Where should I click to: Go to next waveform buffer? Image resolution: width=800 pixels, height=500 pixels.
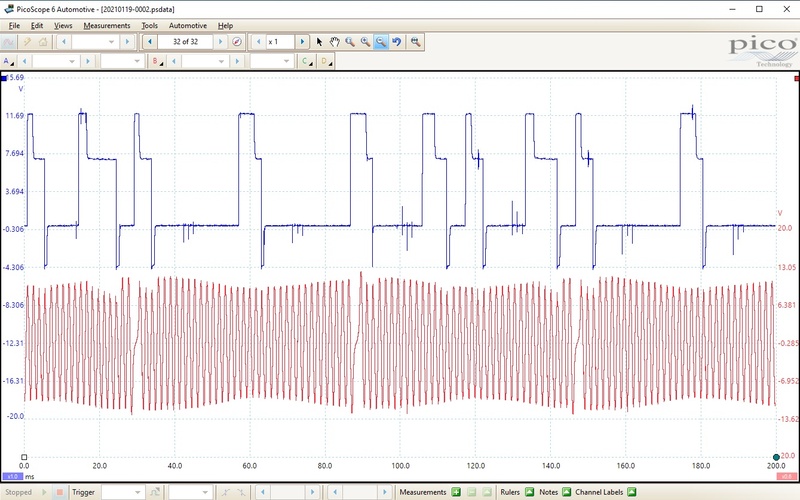220,42
